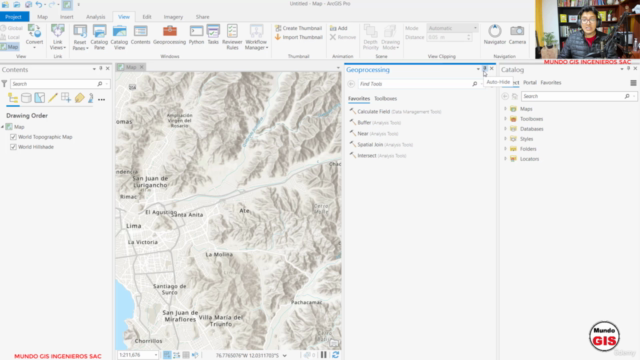Screen dimensions: 640x360
Task: Toggle Auto-Hide pin on Geoprocessing pane
Action: (x=484, y=69)
